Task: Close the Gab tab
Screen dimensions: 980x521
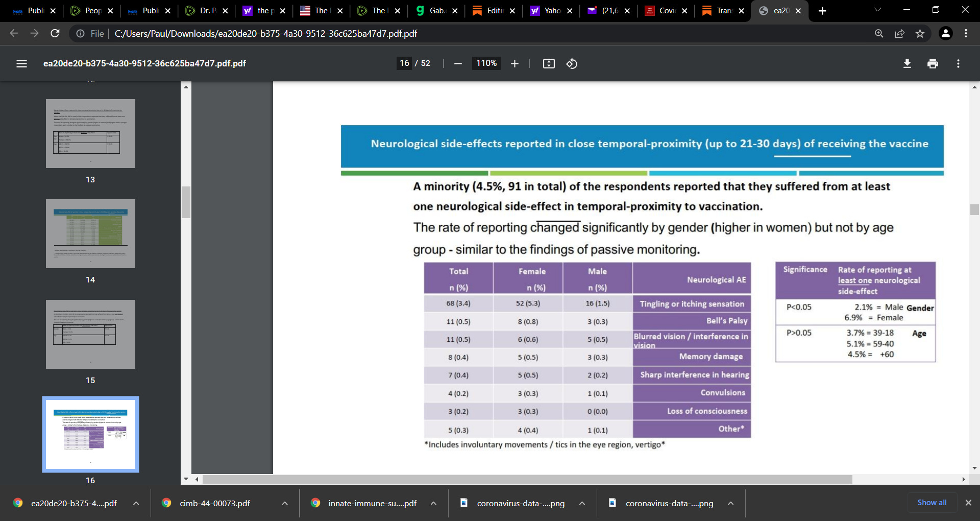Action: 454,11
